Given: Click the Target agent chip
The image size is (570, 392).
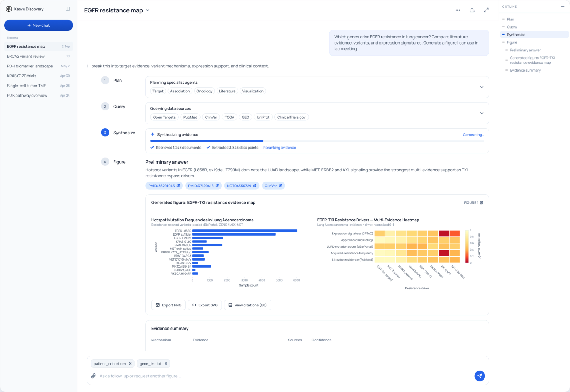Looking at the screenshot, I should coord(158,91).
